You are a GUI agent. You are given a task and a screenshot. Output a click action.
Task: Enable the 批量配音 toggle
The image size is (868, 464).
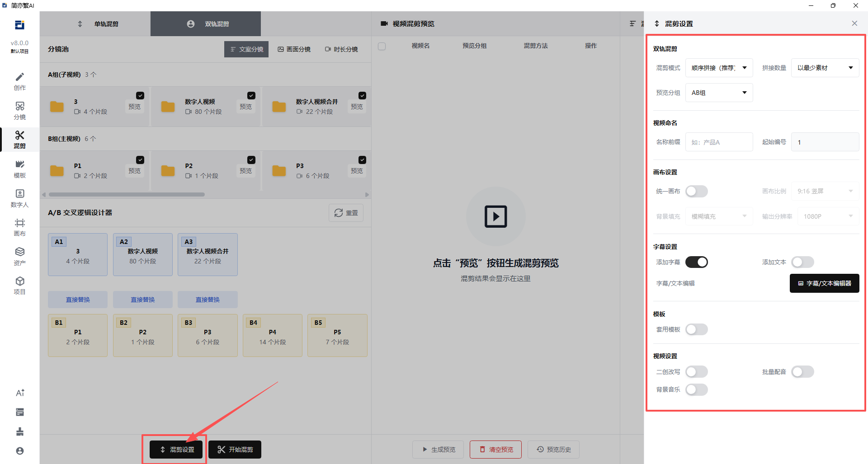[802, 372]
